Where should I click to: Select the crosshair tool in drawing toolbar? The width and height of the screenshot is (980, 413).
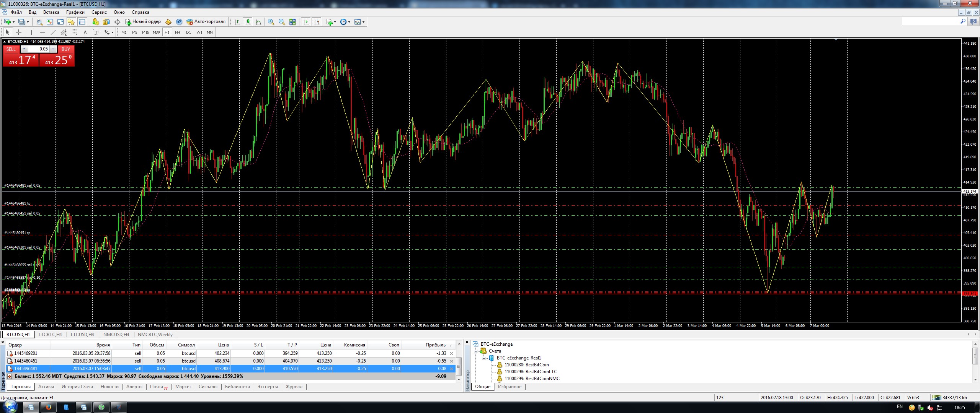[x=18, y=33]
